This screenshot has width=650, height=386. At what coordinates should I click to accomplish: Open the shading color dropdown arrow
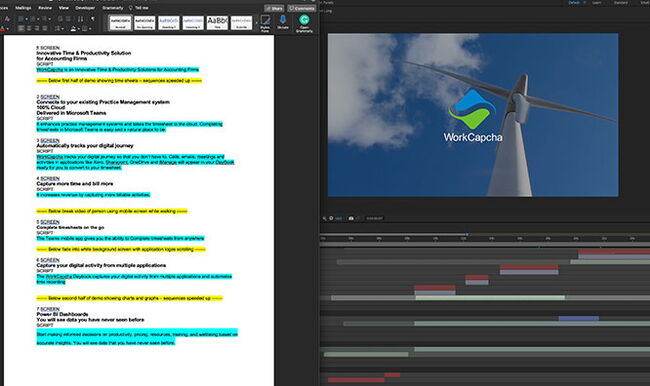(79, 29)
